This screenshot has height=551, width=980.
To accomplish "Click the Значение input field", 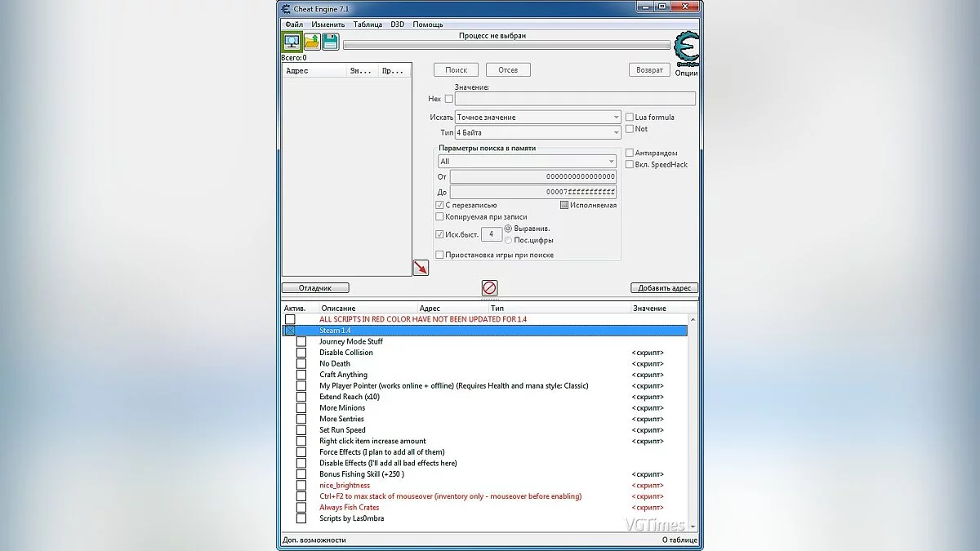I will [x=575, y=99].
